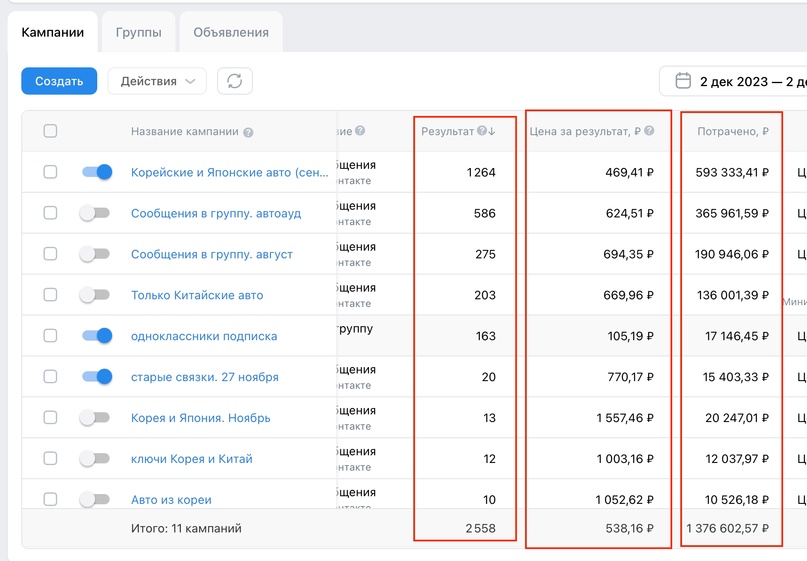Click Итого: 11 кампаний summary label
Image resolution: width=807 pixels, height=561 pixels.
tap(186, 529)
